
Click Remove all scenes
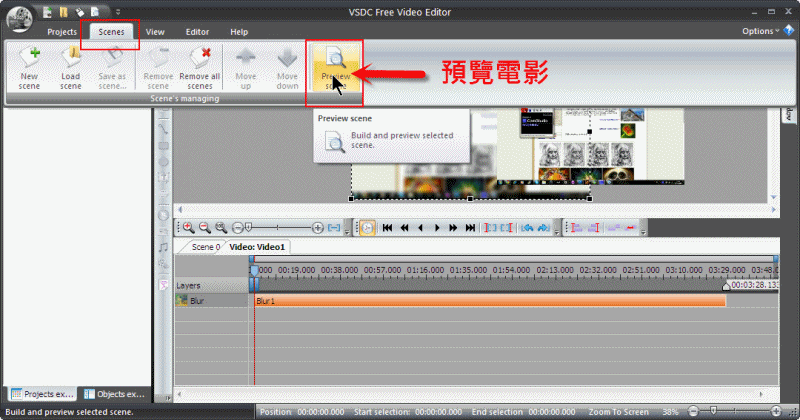(x=199, y=68)
